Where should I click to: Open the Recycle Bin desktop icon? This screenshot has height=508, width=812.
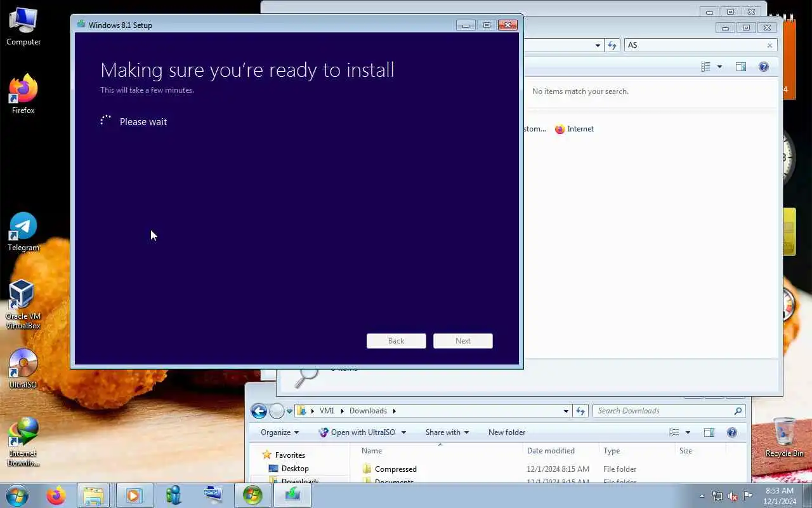point(784,437)
